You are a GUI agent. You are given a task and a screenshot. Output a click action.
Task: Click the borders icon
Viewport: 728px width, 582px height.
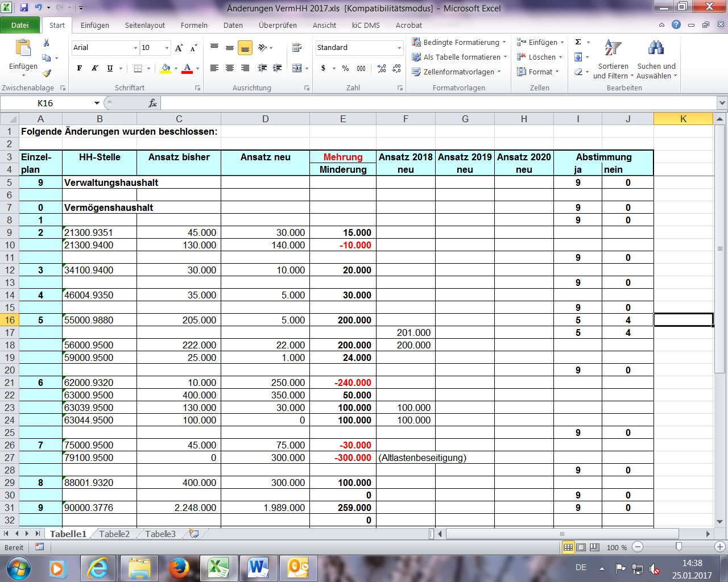click(138, 68)
